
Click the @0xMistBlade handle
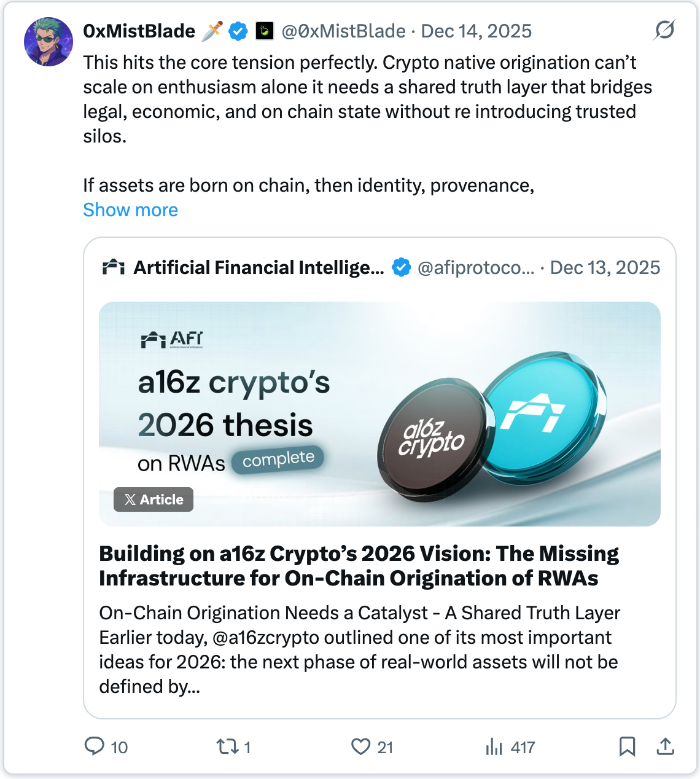343,31
